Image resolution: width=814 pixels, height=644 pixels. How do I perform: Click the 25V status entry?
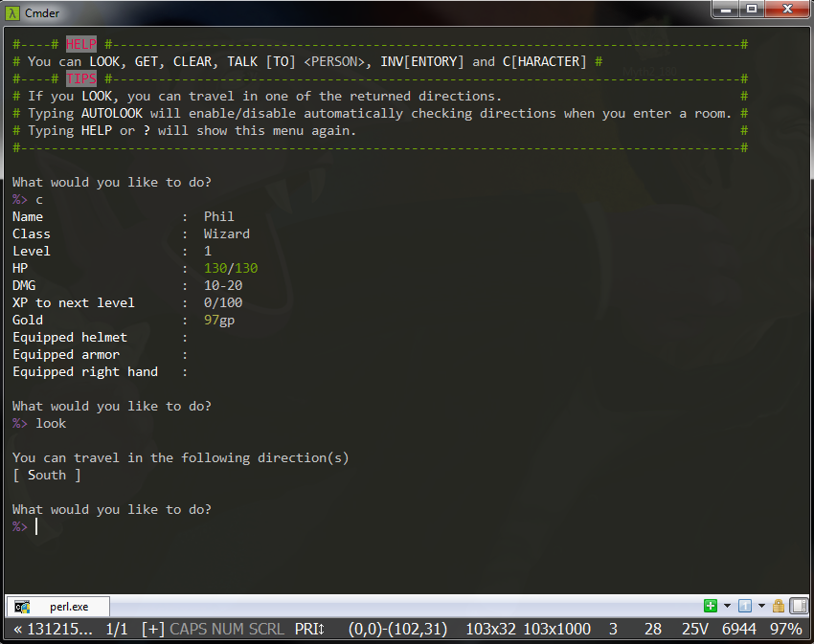[x=694, y=629]
